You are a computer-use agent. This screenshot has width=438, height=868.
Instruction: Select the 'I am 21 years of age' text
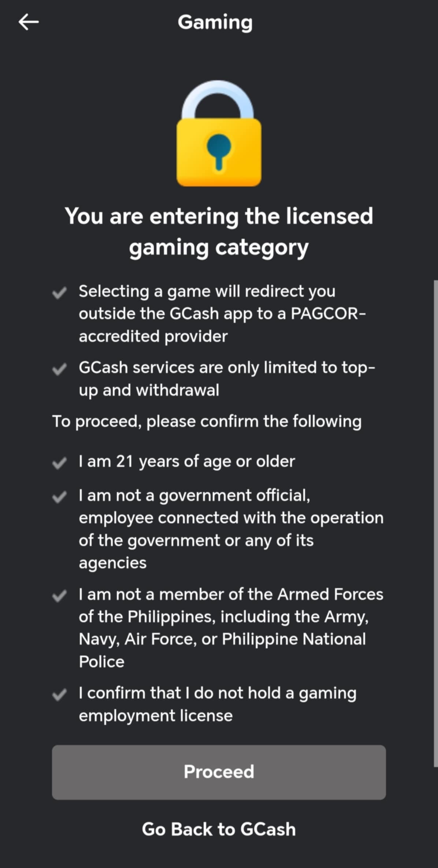click(x=187, y=461)
